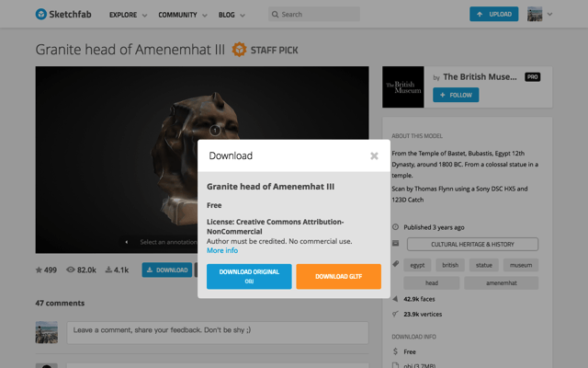The width and height of the screenshot is (588, 368).
Task: Click the 47 comments heading
Action: click(60, 303)
